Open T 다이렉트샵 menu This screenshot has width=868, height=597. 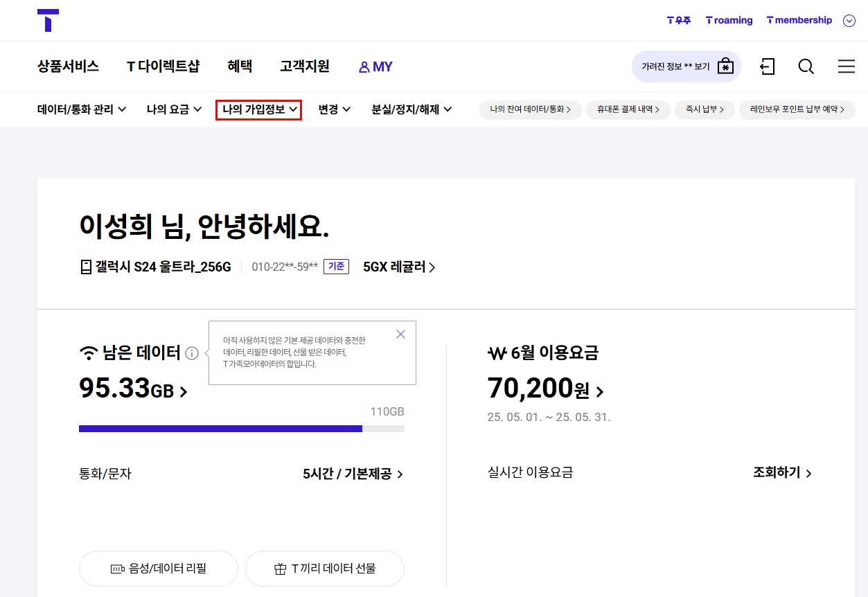[163, 66]
